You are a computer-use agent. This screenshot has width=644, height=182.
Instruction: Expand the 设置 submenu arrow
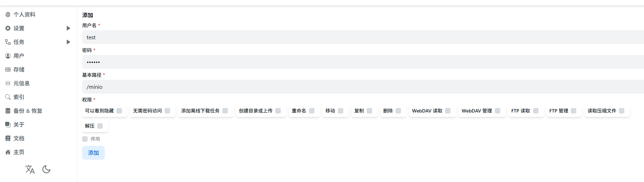[68, 28]
